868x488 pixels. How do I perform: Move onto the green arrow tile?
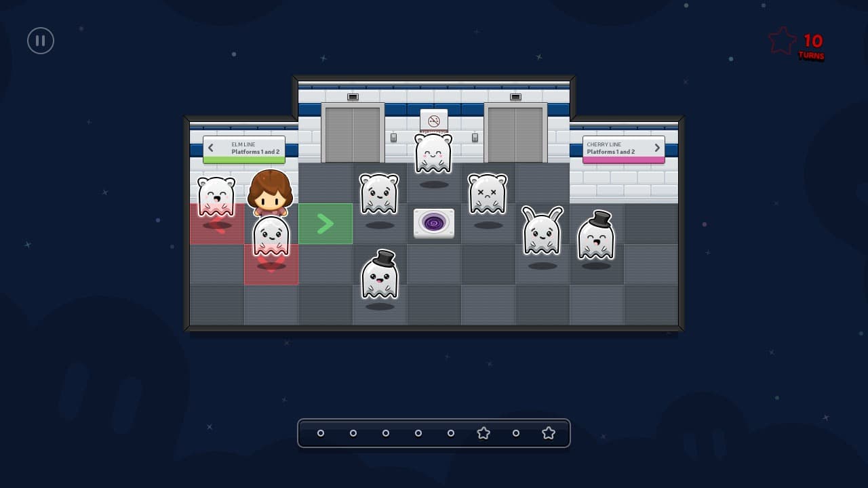(x=325, y=224)
